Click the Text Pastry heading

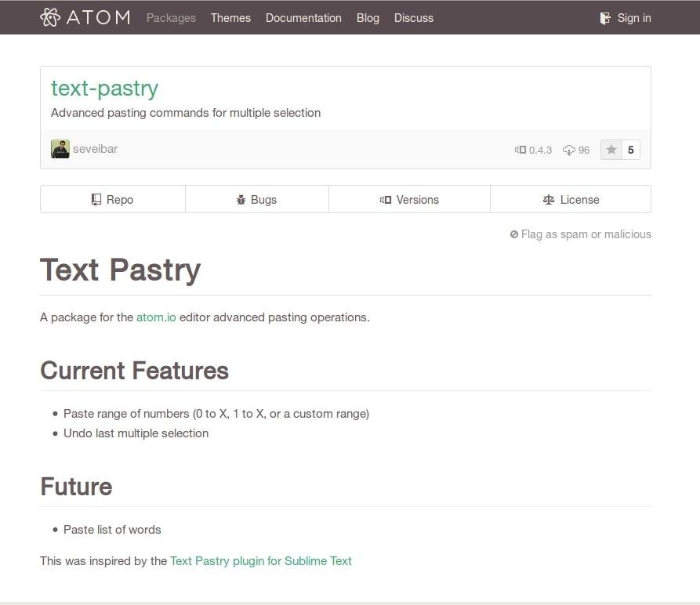coord(120,270)
